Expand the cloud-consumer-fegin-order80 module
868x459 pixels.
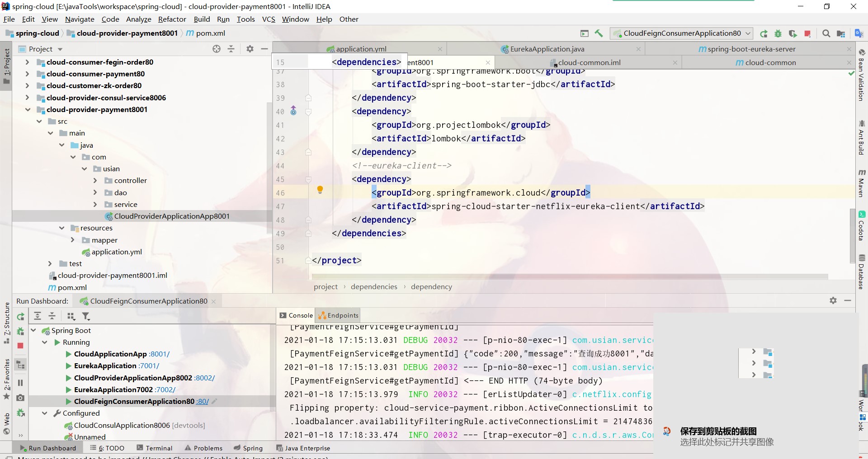(27, 62)
